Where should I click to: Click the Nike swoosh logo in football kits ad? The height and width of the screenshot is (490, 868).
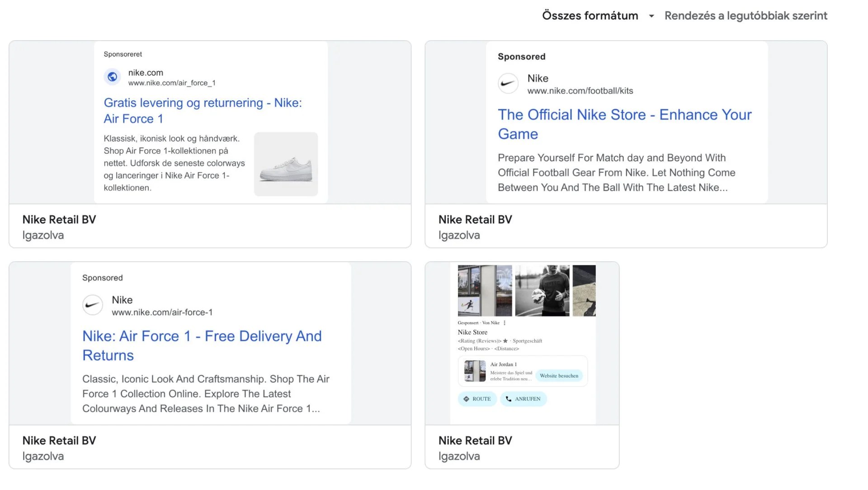[x=508, y=84]
